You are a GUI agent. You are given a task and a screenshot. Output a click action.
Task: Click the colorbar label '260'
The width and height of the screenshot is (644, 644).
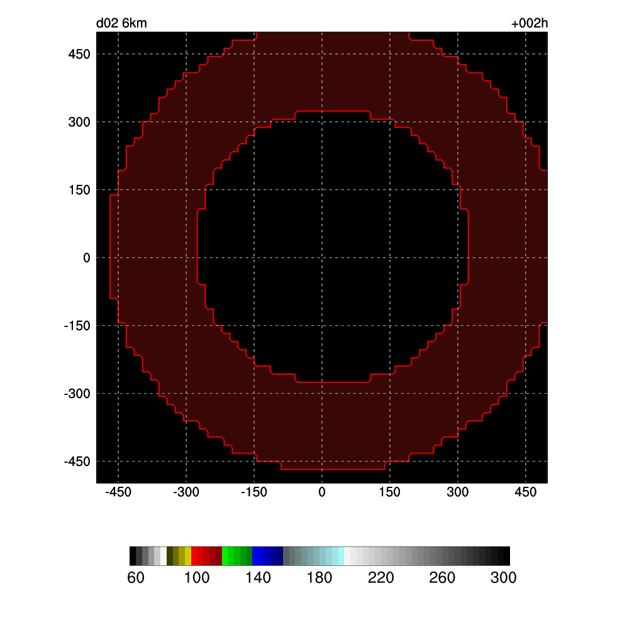(x=442, y=578)
